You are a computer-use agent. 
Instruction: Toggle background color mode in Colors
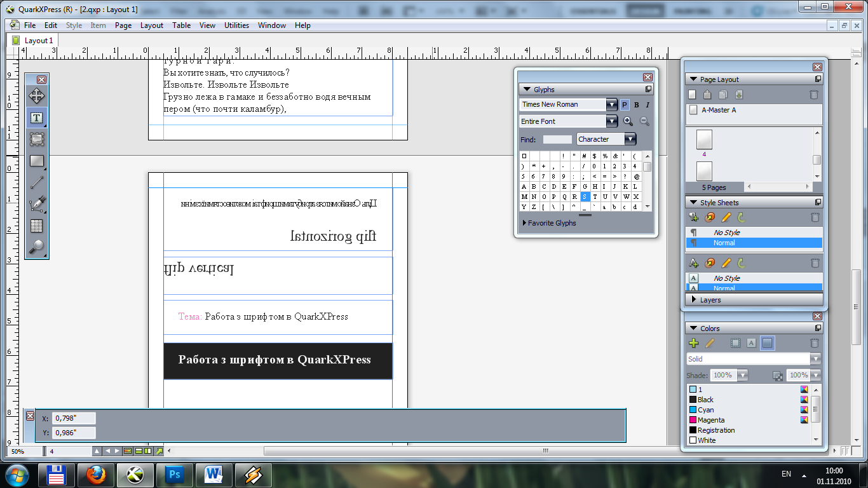pos(768,343)
